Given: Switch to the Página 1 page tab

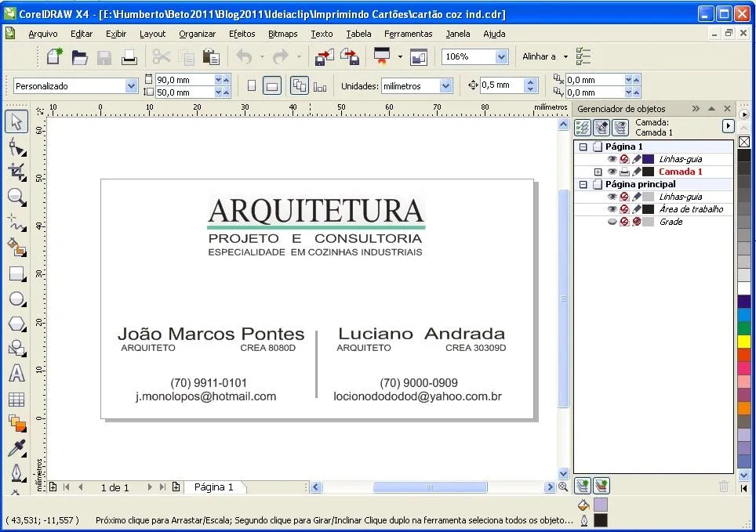Looking at the screenshot, I should [213, 487].
